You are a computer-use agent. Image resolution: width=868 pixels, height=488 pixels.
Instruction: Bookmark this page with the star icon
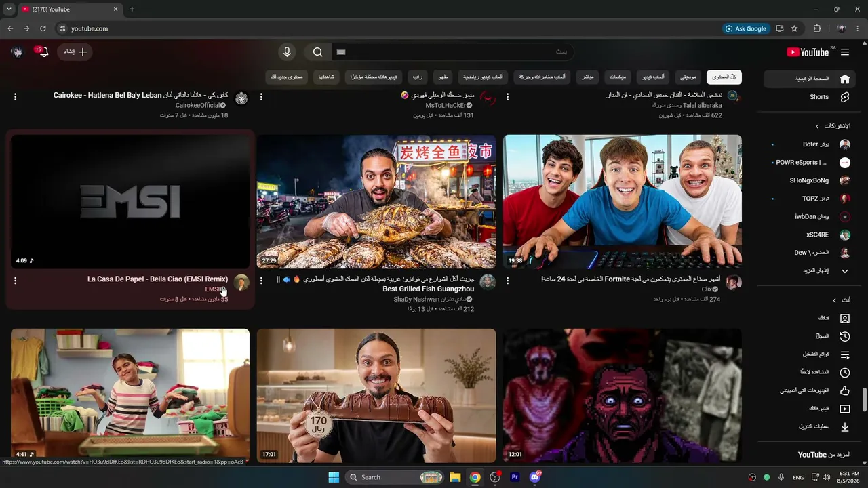pyautogui.click(x=794, y=28)
